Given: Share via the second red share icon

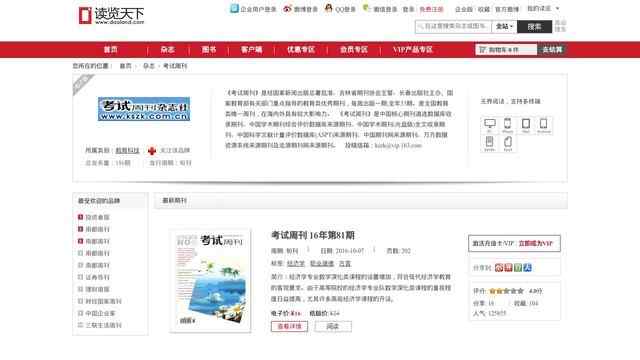Looking at the screenshot, I should point(508,268).
